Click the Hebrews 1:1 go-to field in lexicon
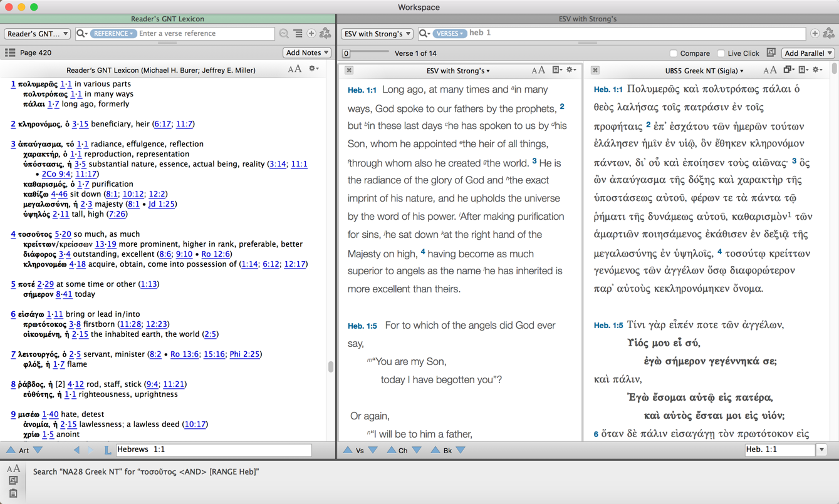Screen dimensions: 839x504 (x=214, y=450)
